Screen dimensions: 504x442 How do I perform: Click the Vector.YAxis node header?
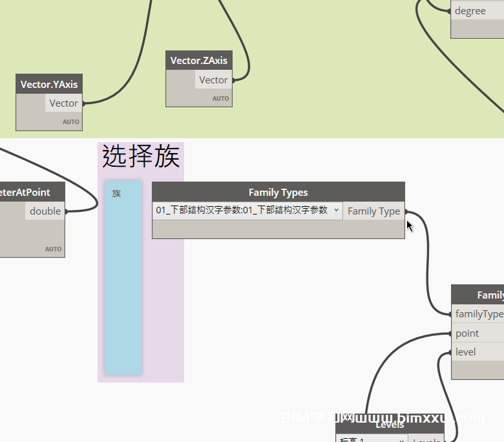(49, 84)
